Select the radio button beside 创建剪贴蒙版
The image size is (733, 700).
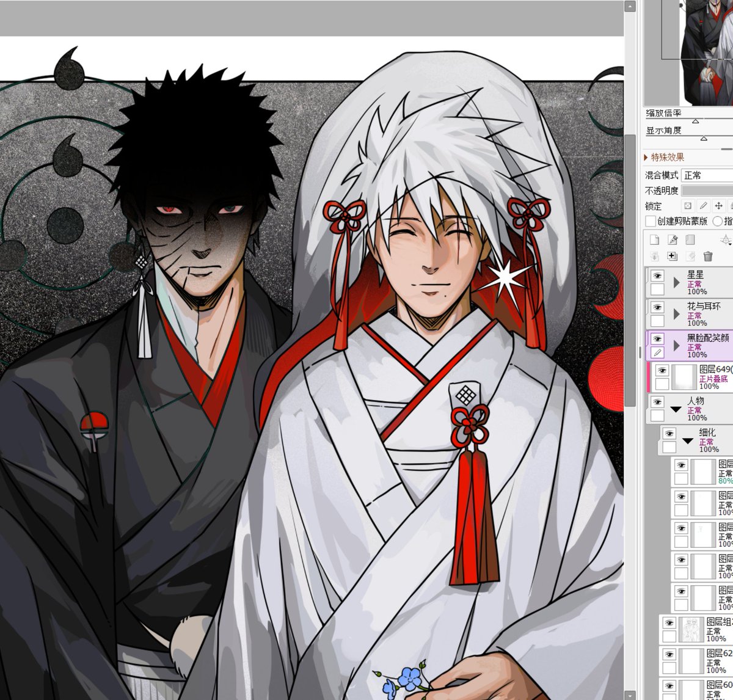(x=718, y=221)
